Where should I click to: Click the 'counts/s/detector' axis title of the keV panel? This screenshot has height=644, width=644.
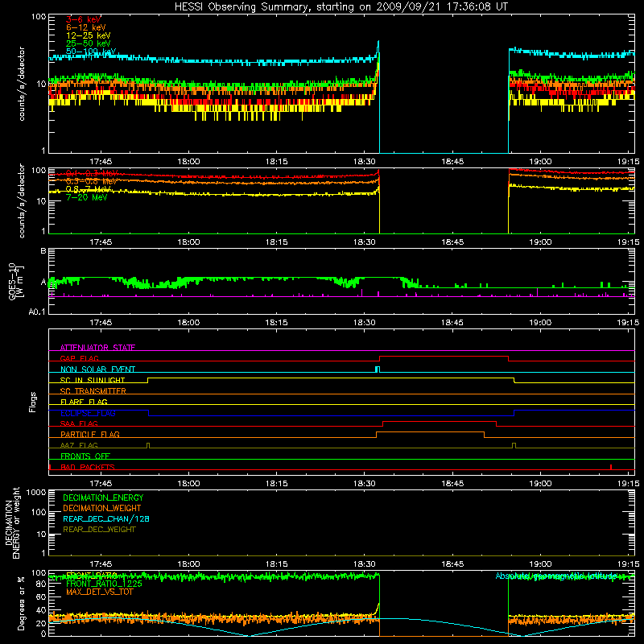[x=22, y=84]
